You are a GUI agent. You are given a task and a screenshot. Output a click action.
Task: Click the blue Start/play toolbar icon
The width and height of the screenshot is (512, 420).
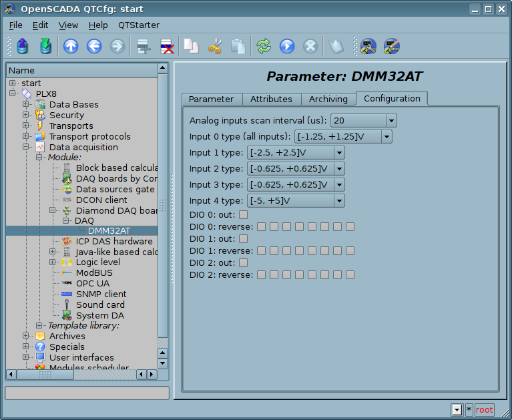pos(287,46)
